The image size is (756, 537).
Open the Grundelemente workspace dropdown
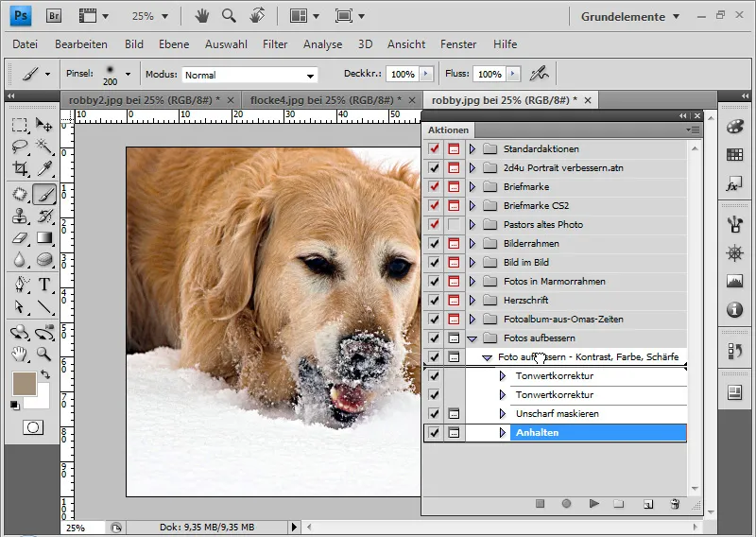[x=630, y=17]
